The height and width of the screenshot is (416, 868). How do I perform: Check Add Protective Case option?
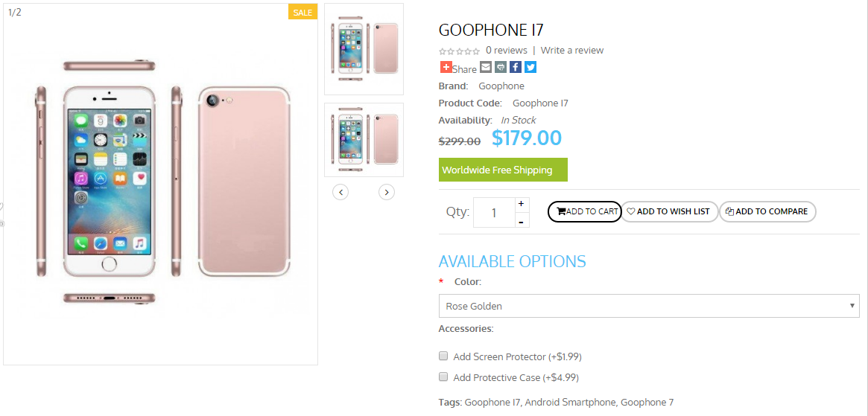pos(443,377)
